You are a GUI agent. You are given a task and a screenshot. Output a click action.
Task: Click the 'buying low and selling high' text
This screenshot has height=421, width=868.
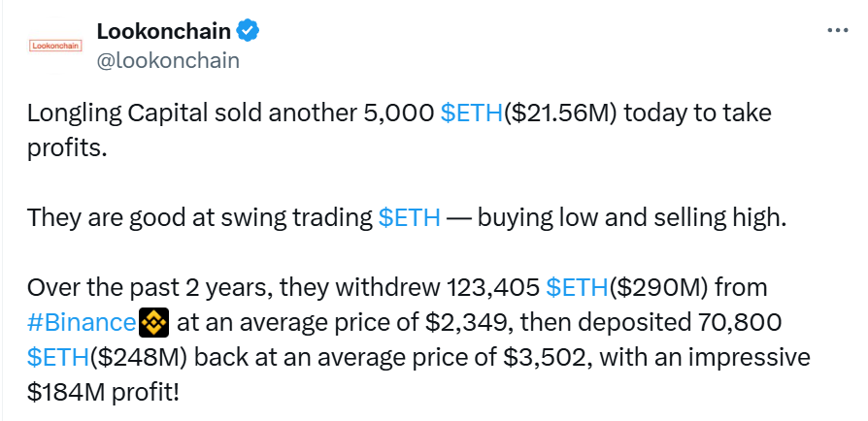(629, 217)
